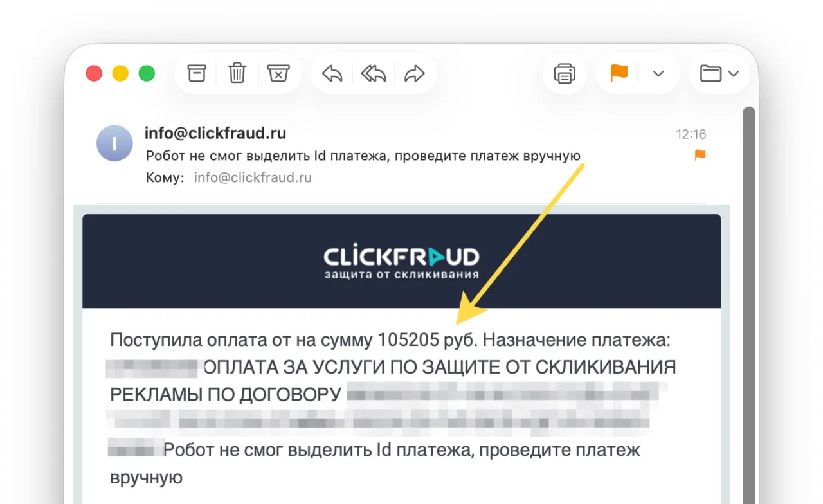Open the flag color dropdown chevron
The image size is (823, 504).
pyautogui.click(x=658, y=74)
